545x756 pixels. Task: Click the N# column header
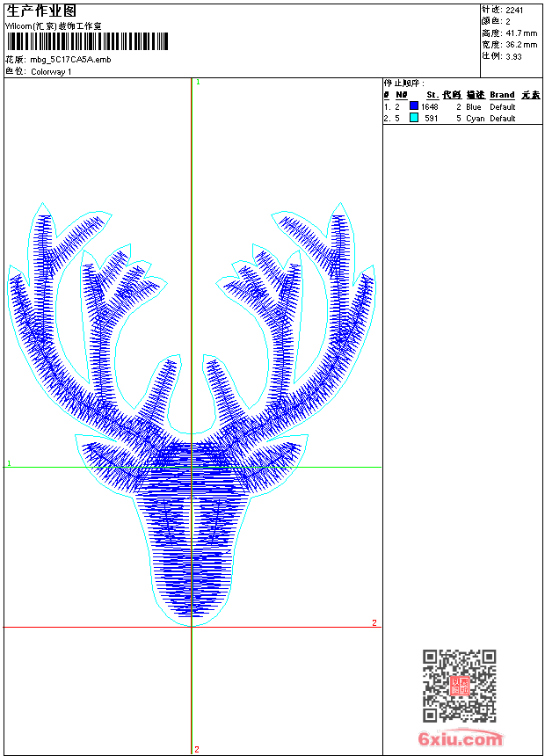pos(401,95)
